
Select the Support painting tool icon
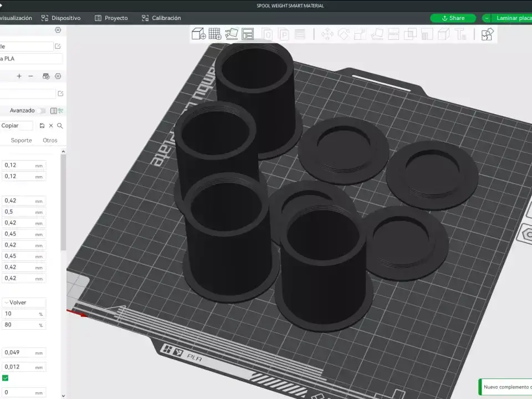tap(427, 34)
